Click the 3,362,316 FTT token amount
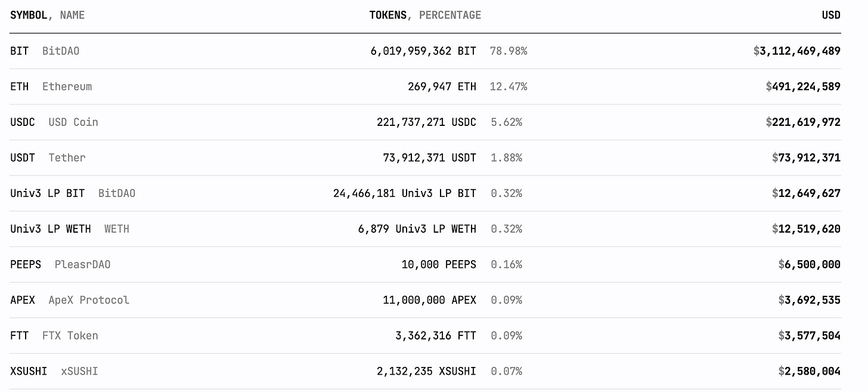Viewport: 868px width, 392px height. [436, 336]
